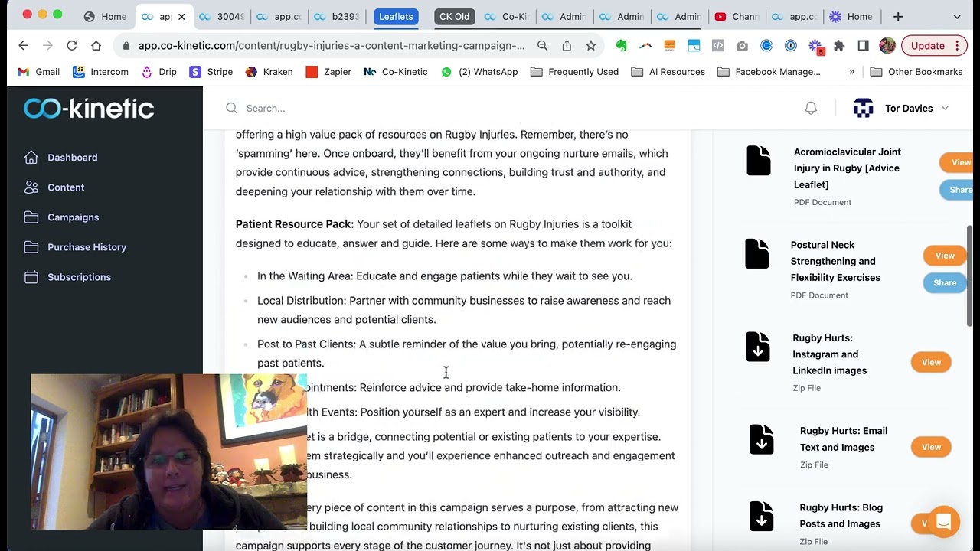
Task: Switch to the b2393 tab
Action: click(336, 16)
